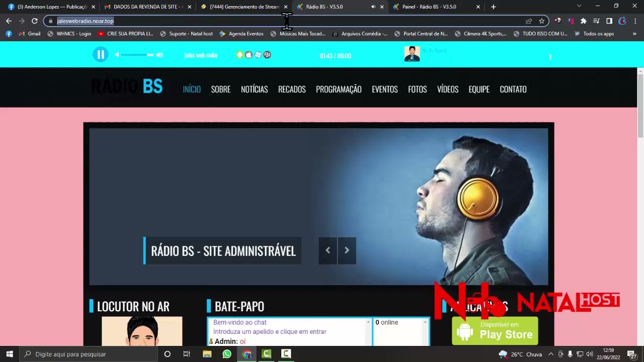
Task: Expand the hidden bookmarks overflow chevron
Action: pyautogui.click(x=634, y=34)
